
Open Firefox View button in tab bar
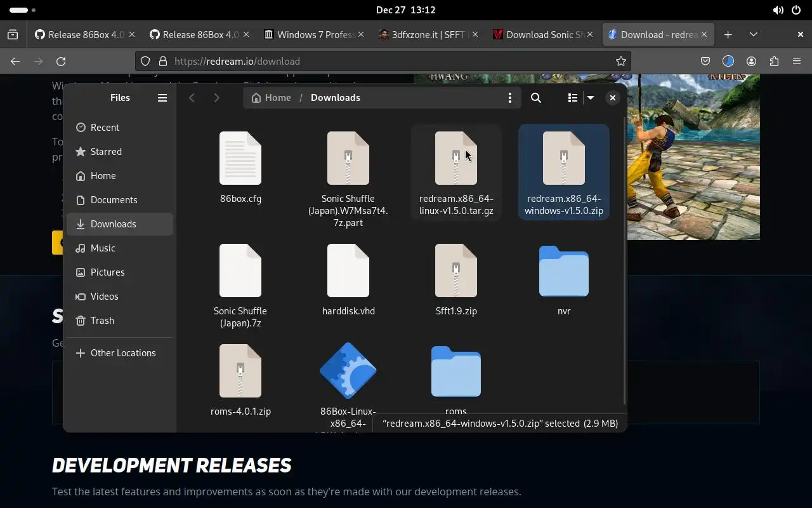[x=13, y=35]
